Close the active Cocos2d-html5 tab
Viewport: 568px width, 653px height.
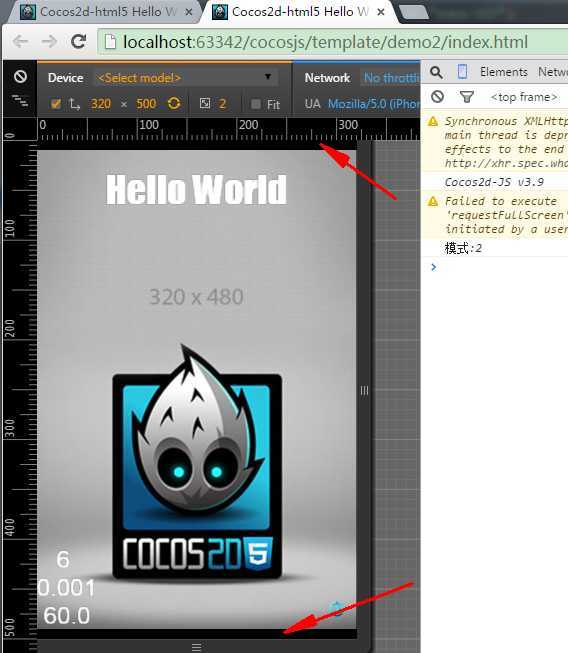pos(381,12)
